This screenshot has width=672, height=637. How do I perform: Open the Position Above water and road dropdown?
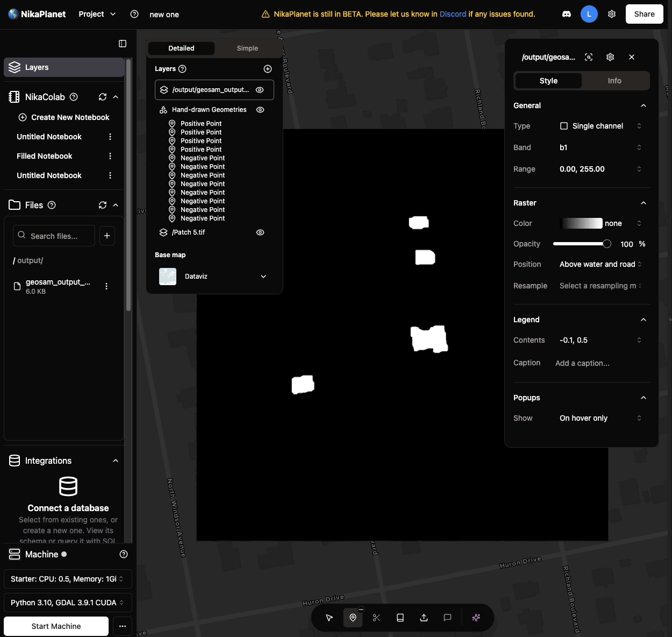601,264
